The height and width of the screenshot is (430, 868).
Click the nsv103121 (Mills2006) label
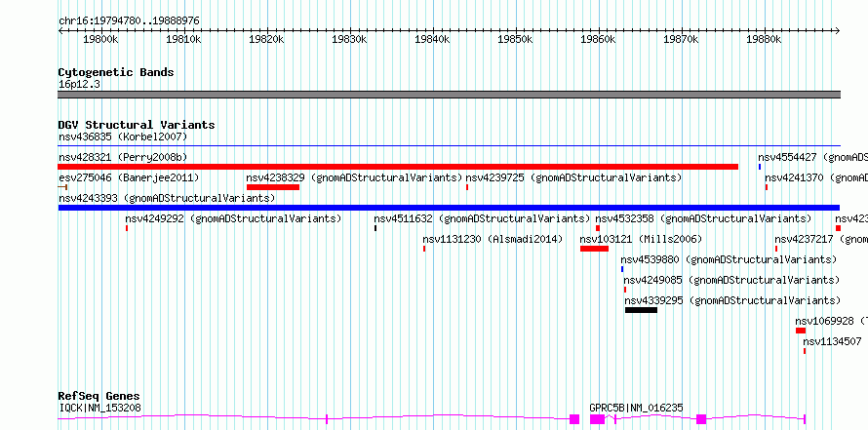click(641, 239)
